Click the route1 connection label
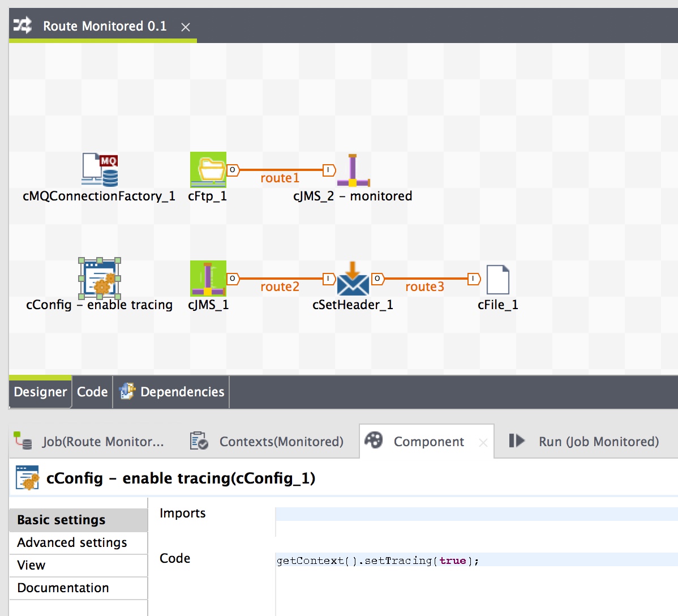Viewport: 678px width, 616px height. [280, 177]
